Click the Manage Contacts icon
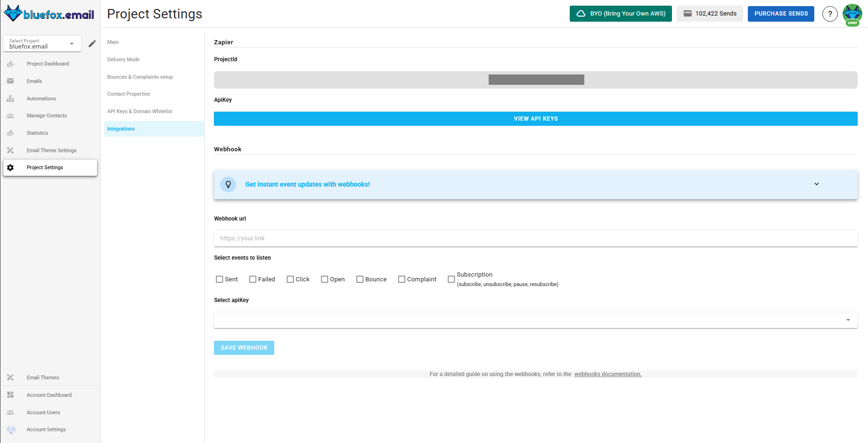The height and width of the screenshot is (443, 868). tap(10, 115)
